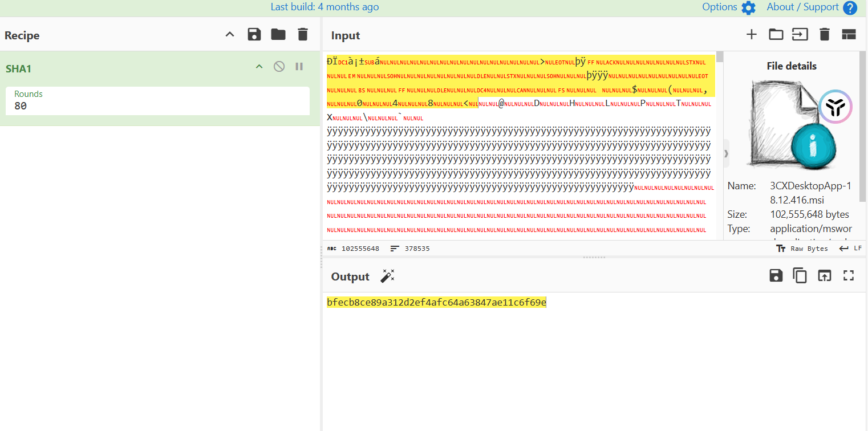Viewport: 868px width, 431px height.
Task: Click the input length stat 102555648
Action: pos(354,249)
